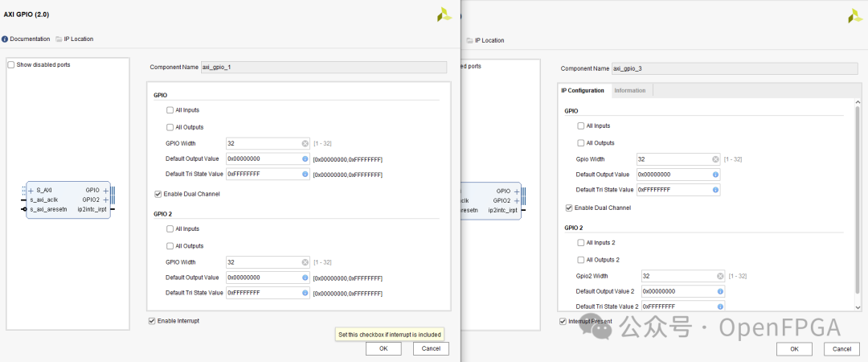Check All Inputs under GPIO 2 in axi_gpio_1
Viewport: 868px width, 362px height.
(170, 228)
